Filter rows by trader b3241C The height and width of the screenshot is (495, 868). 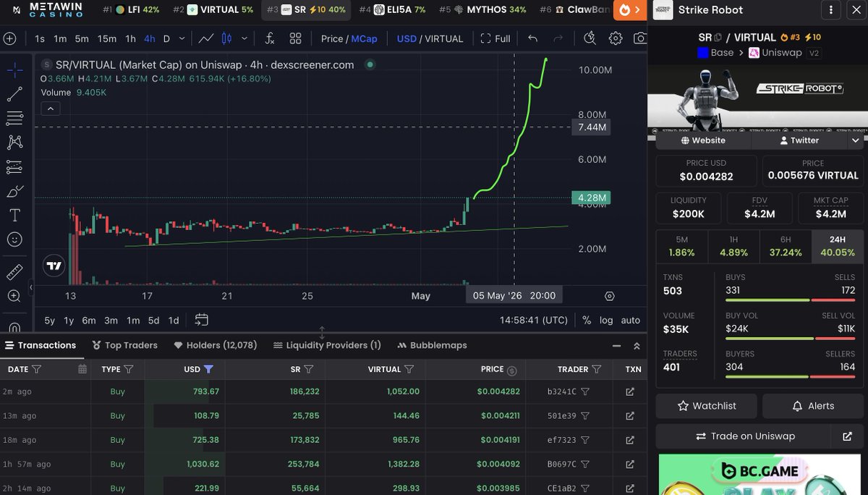pos(585,392)
